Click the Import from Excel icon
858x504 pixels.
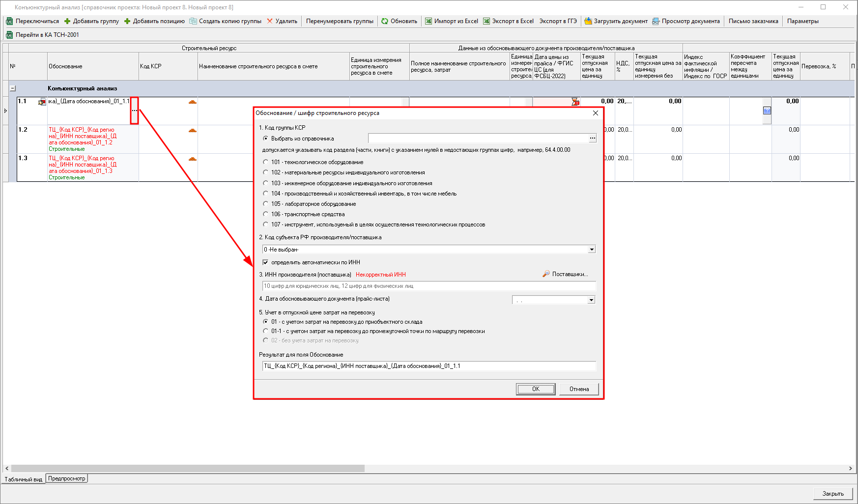tap(429, 21)
